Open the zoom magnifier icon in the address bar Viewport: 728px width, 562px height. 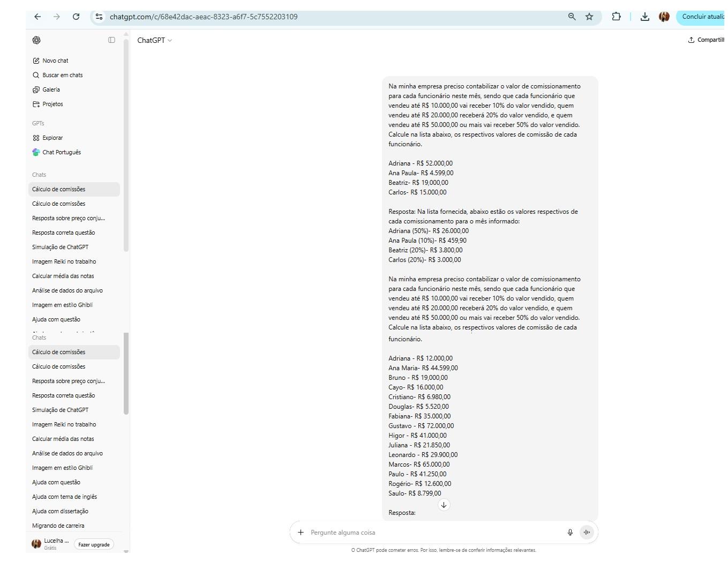point(572,17)
